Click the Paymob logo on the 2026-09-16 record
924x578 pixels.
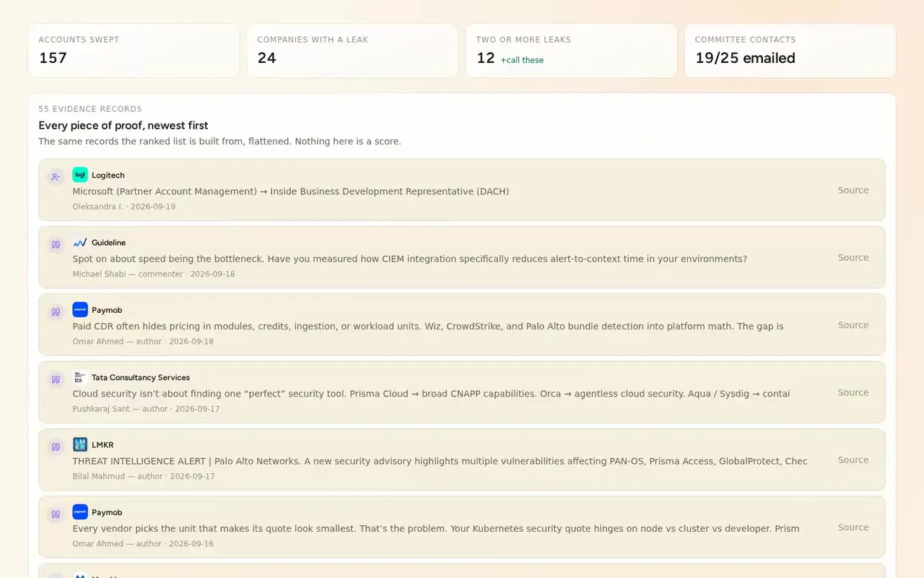[x=80, y=512]
